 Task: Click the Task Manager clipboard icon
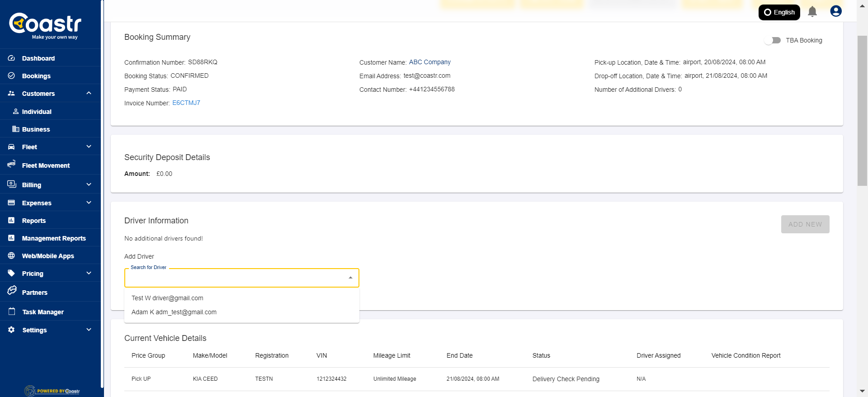pos(12,312)
